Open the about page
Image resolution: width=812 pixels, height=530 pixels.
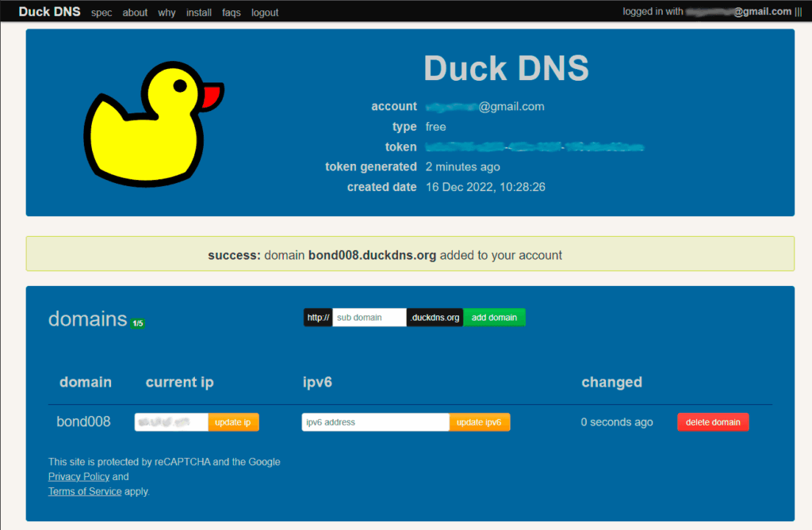tap(135, 13)
